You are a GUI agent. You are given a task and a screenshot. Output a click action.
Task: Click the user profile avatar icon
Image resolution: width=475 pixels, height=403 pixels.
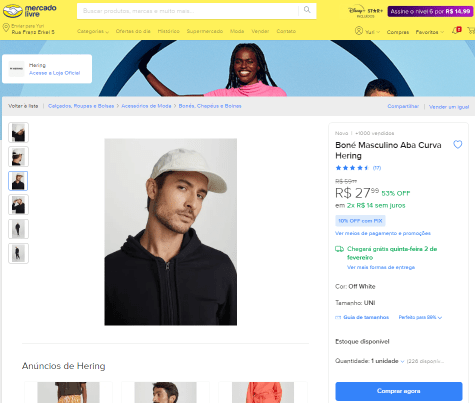pos(359,31)
